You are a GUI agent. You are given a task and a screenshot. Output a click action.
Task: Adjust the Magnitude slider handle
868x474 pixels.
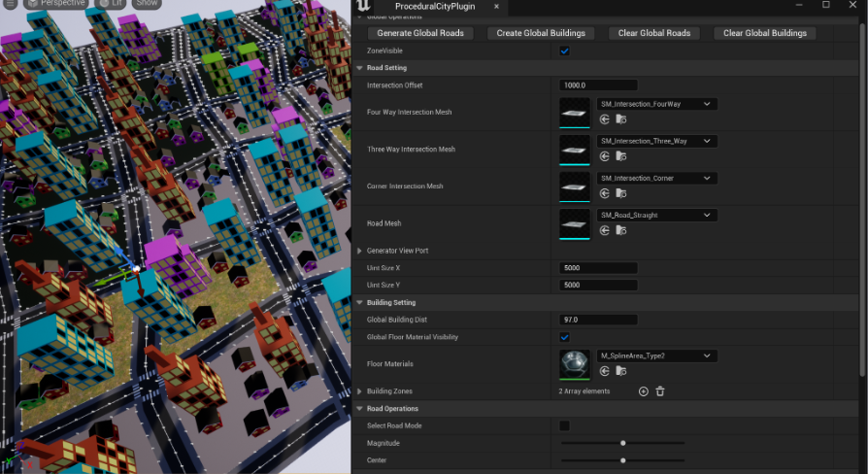click(622, 443)
